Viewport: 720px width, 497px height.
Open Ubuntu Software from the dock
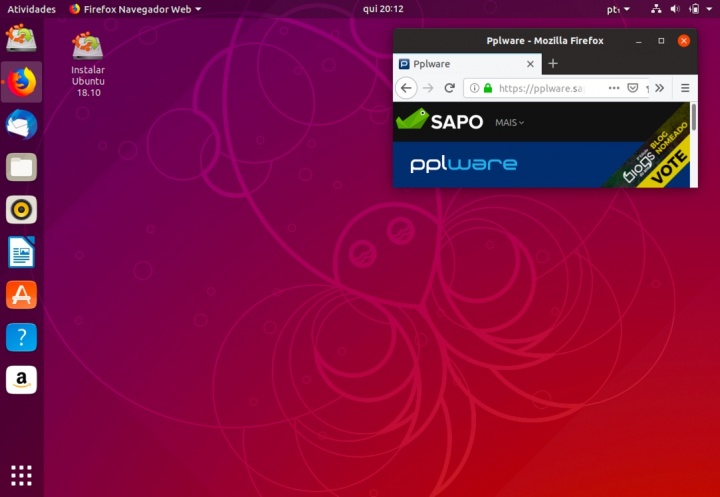21,294
